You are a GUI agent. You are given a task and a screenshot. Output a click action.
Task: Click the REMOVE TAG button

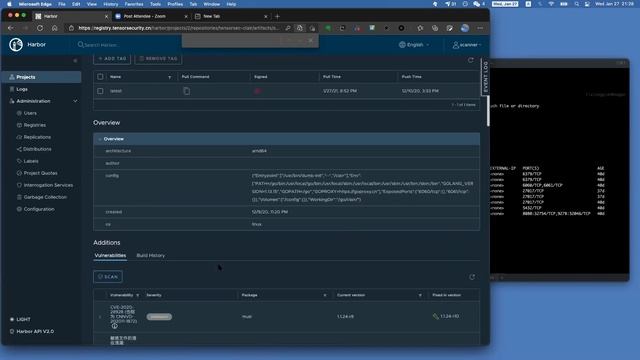pyautogui.click(x=158, y=58)
